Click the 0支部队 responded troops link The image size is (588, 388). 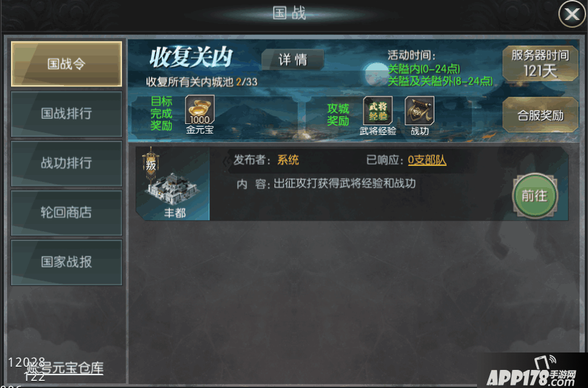(427, 160)
